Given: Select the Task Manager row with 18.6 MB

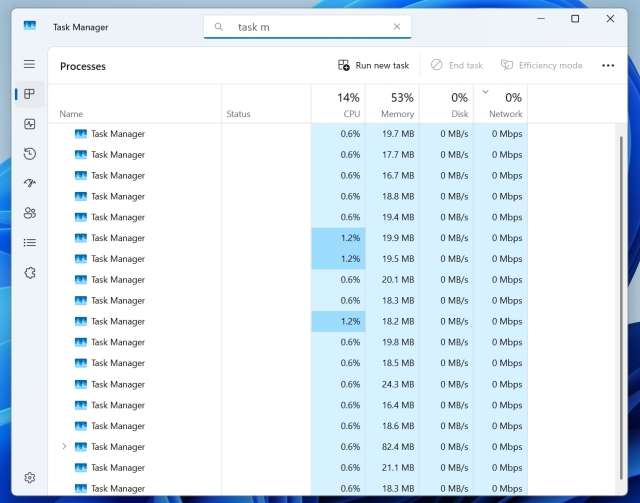Looking at the screenshot, I should [x=288, y=425].
